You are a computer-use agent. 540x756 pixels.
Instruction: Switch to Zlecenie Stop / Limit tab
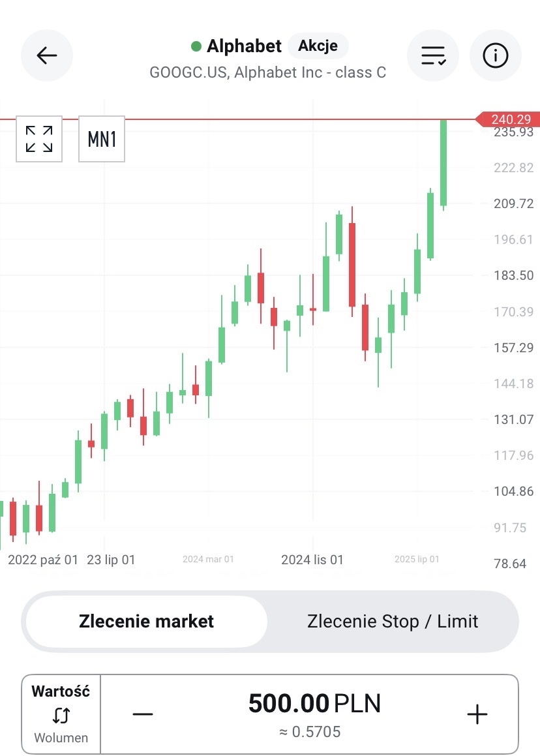coord(393,621)
